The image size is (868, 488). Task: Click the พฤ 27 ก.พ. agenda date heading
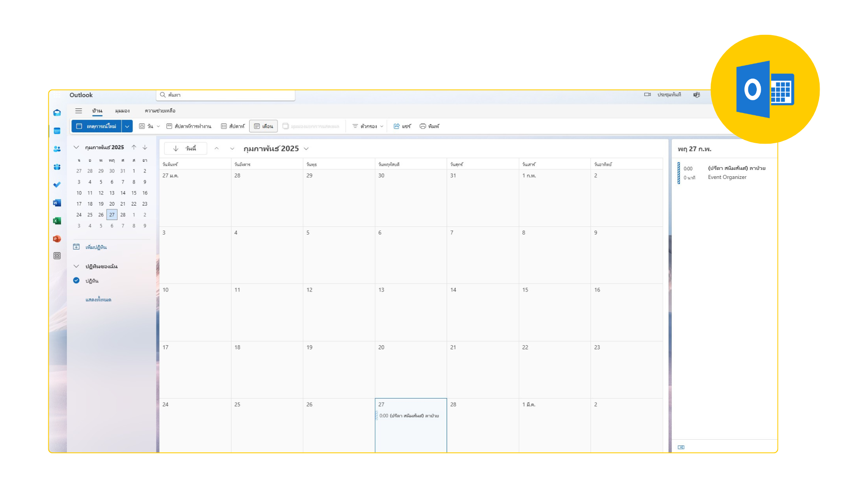(694, 149)
